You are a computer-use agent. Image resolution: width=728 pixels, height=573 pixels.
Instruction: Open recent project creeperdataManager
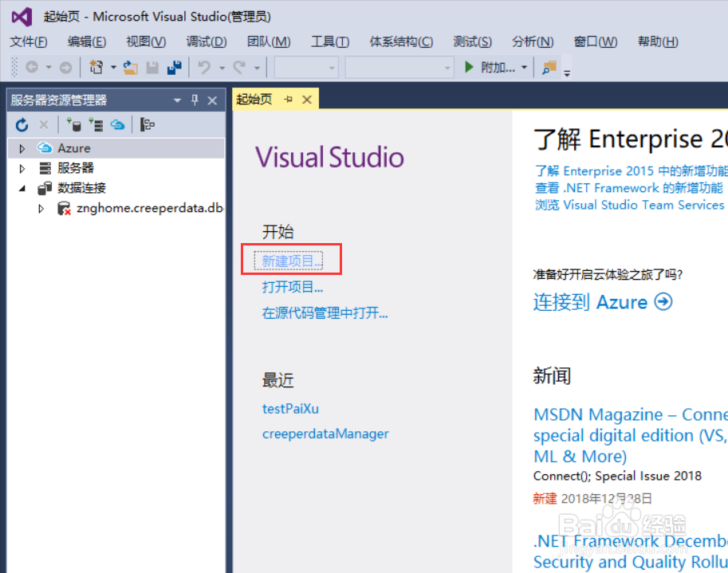(x=325, y=434)
